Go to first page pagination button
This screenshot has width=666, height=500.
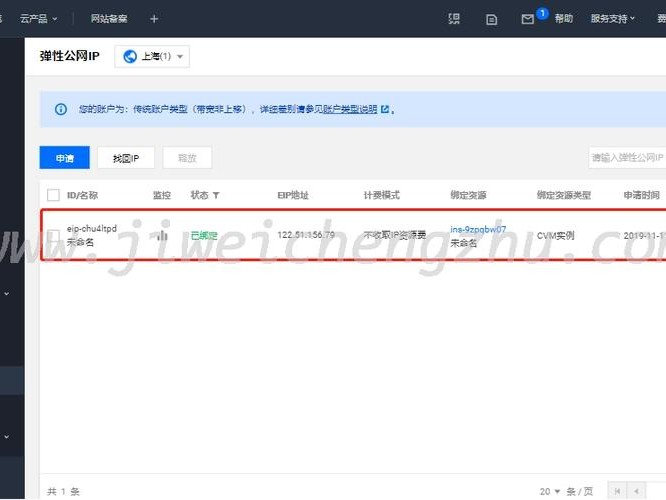tap(618, 491)
